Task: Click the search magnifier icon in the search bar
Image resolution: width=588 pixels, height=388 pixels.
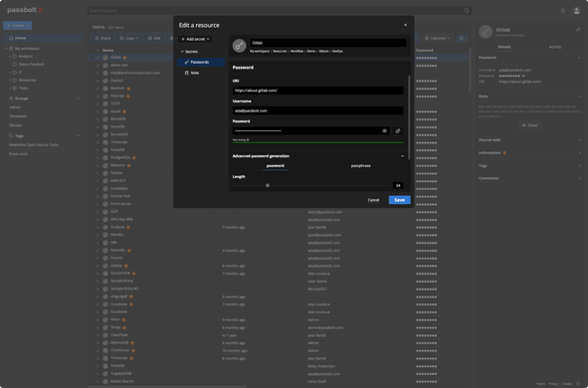Action: tap(467, 11)
